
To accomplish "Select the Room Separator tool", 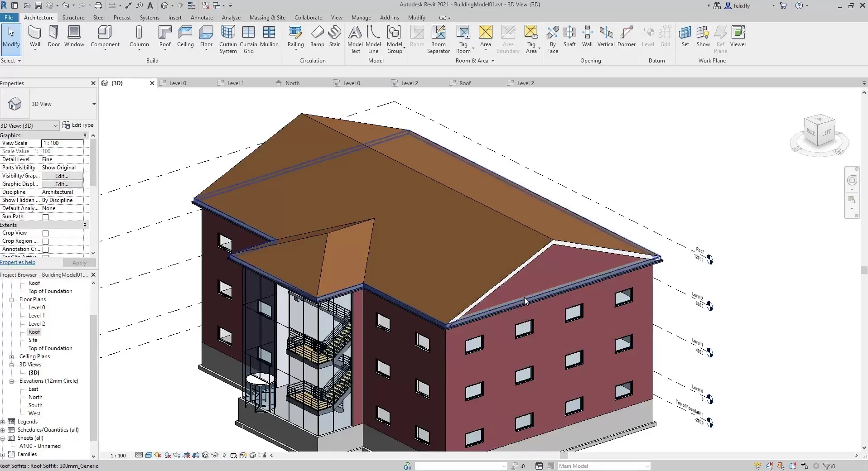I will point(438,38).
